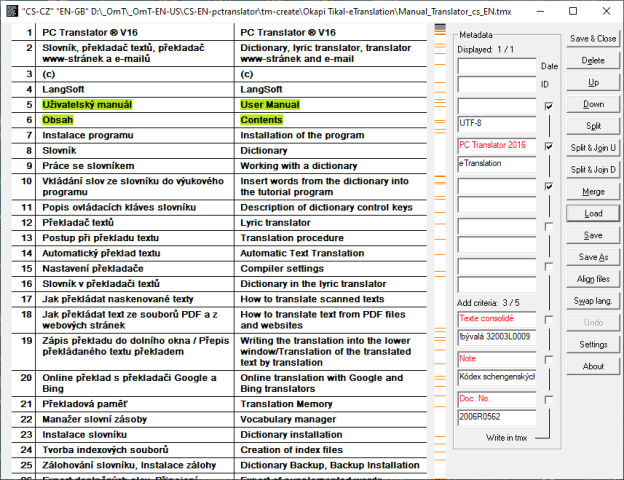The image size is (624, 480).
Task: Toggle the checked box below eTranslation field
Action: [549, 186]
